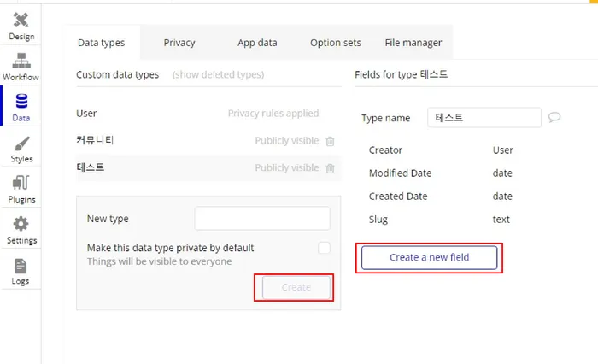Open the Settings gear icon
This screenshot has width=598, height=364.
coord(21,225)
